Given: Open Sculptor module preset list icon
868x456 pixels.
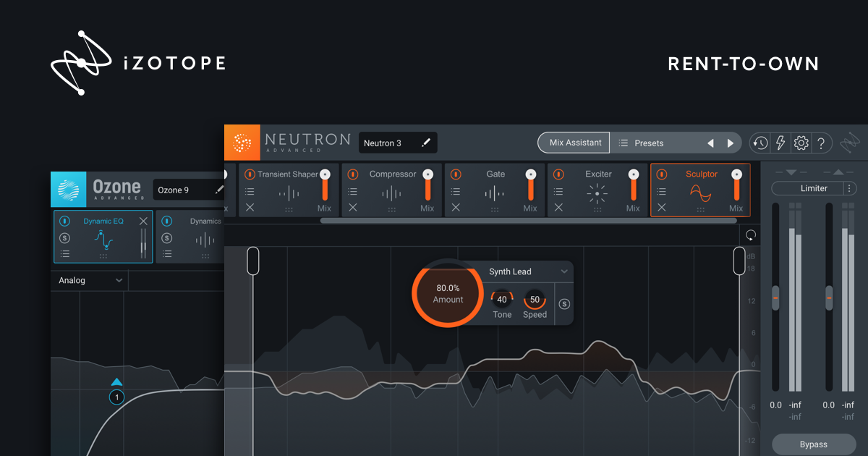Looking at the screenshot, I should click(x=661, y=192).
